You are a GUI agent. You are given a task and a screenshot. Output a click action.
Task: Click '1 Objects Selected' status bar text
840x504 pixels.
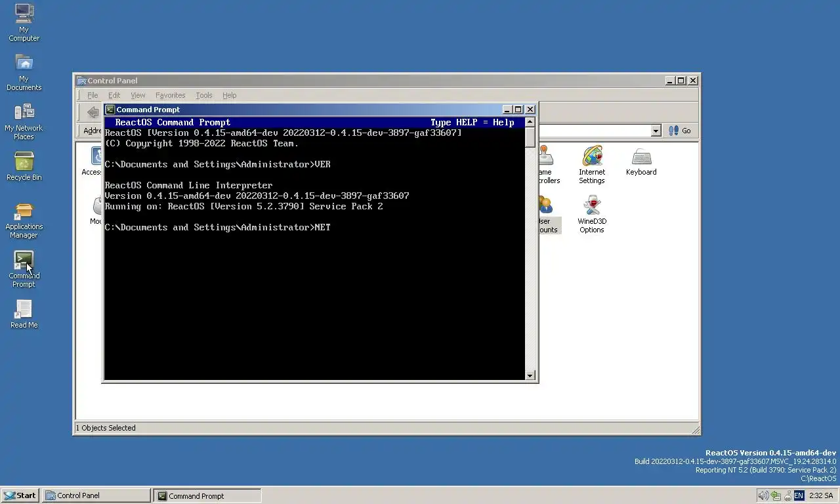point(106,428)
